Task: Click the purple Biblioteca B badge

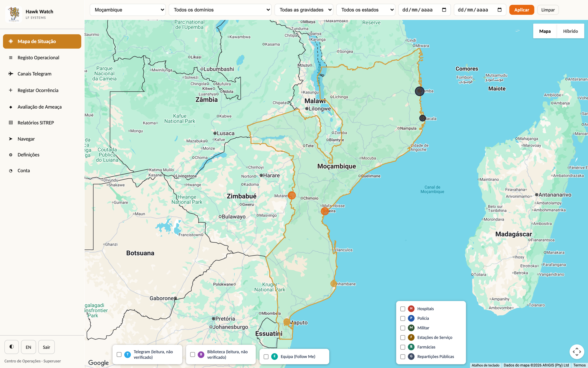Action: [201, 354]
